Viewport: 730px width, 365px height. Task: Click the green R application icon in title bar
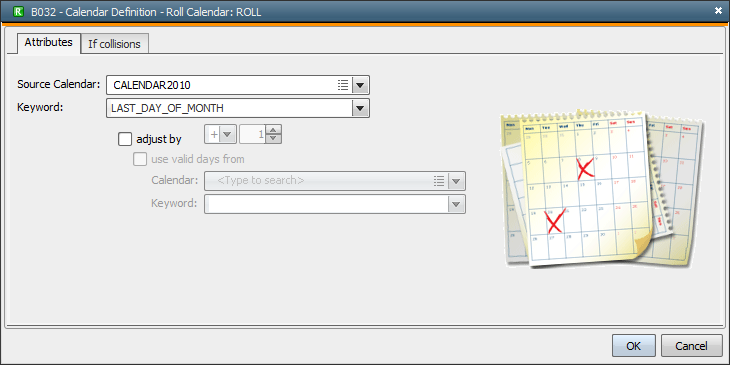pyautogui.click(x=19, y=11)
